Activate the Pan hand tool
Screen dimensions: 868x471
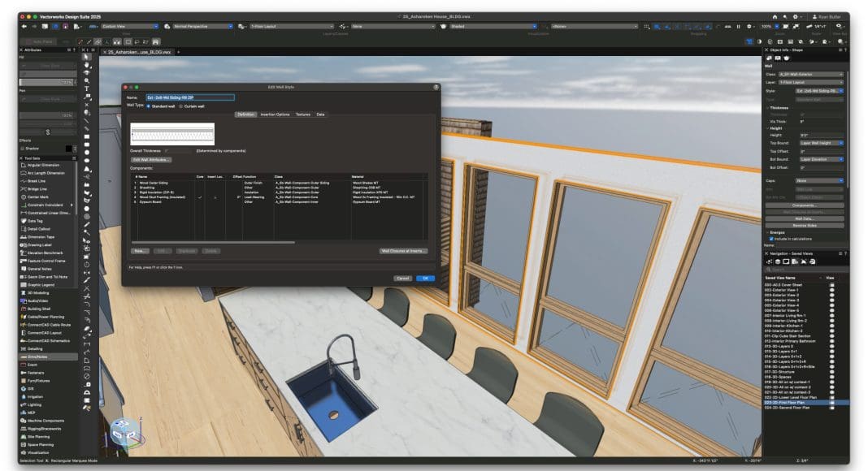click(86, 66)
